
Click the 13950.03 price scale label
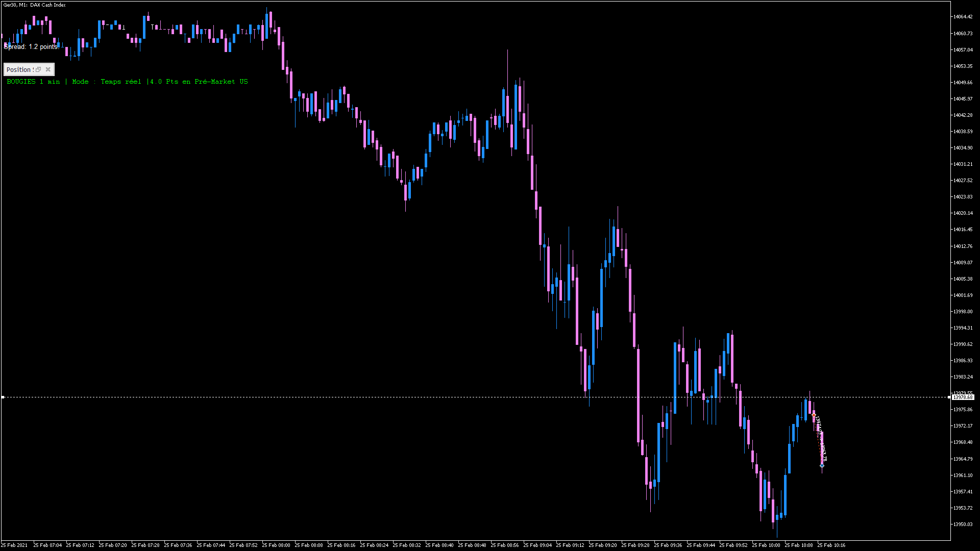(x=963, y=524)
